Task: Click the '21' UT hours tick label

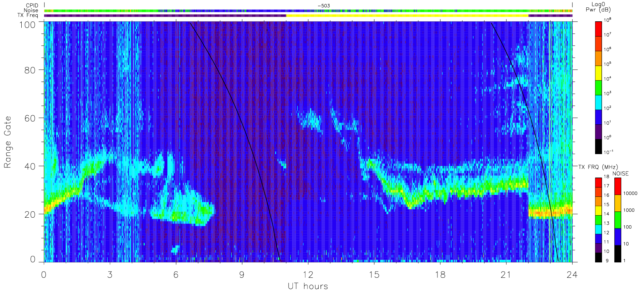Action: click(506, 275)
